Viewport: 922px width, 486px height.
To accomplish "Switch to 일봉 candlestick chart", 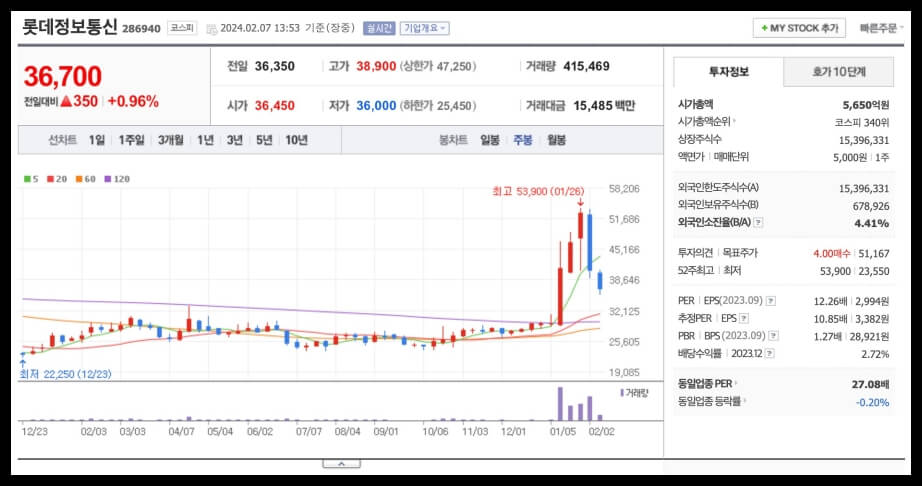I will click(x=490, y=140).
